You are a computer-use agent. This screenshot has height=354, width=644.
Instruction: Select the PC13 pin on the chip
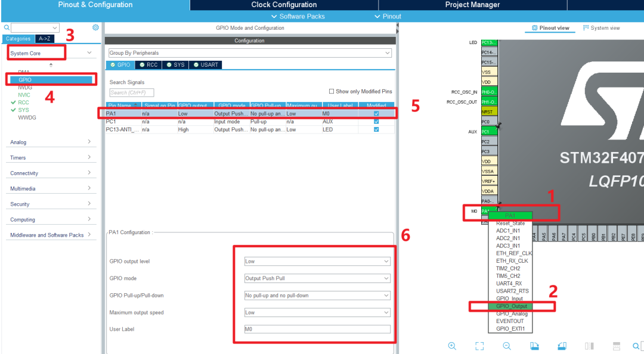tap(489, 42)
